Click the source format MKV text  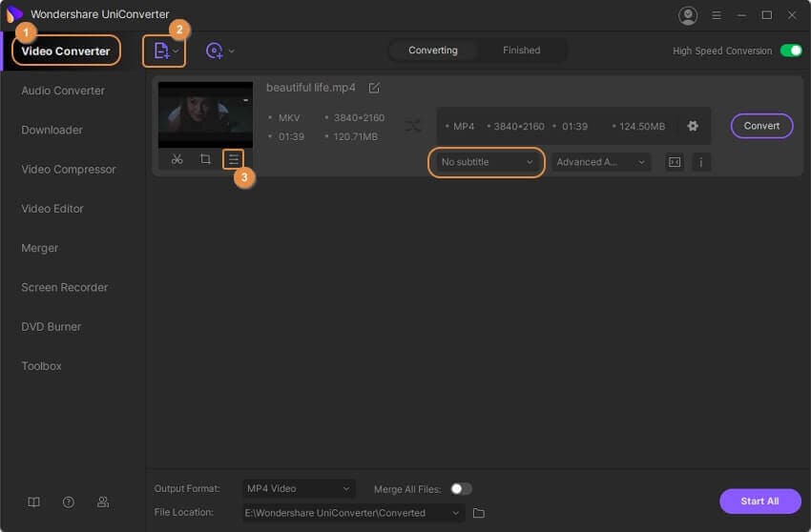pos(289,118)
